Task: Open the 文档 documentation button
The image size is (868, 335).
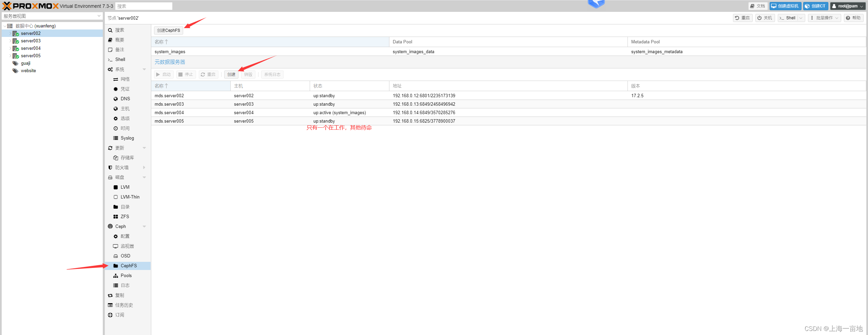Action: pyautogui.click(x=758, y=6)
